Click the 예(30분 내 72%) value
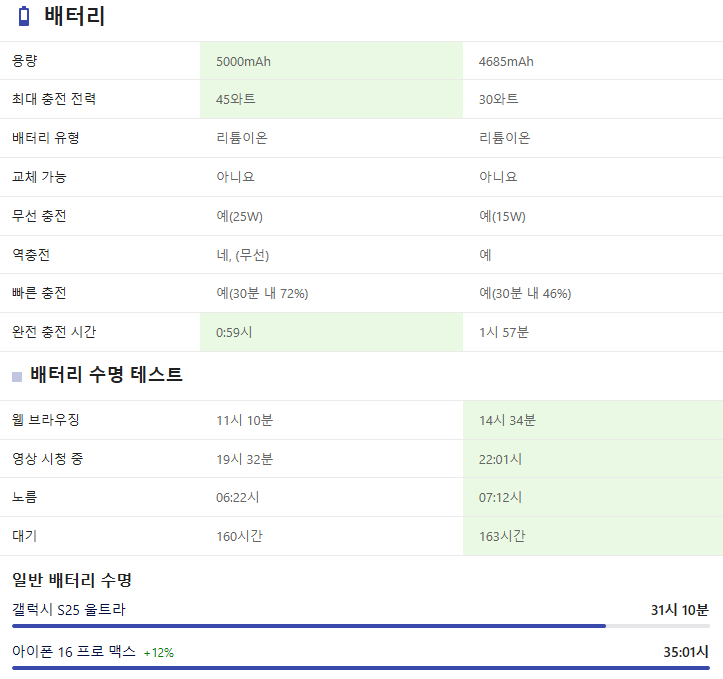Image resolution: width=723 pixels, height=679 pixels. tap(262, 293)
